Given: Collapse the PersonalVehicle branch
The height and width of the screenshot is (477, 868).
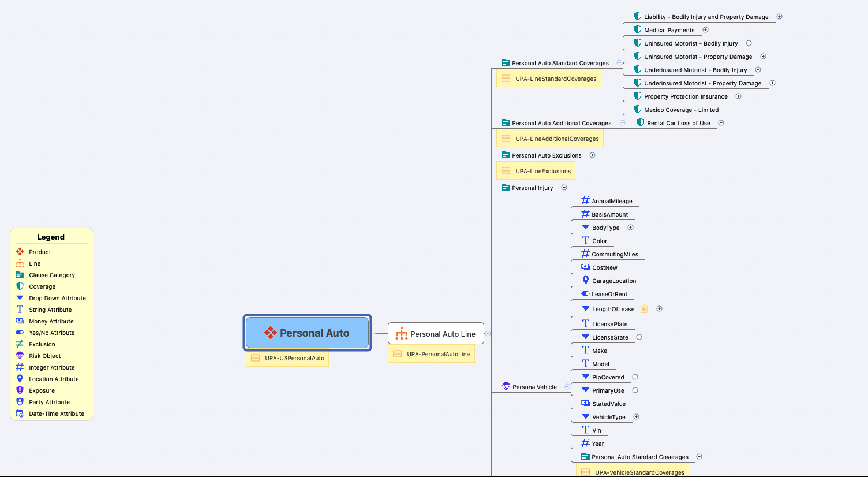Looking at the screenshot, I should [567, 386].
